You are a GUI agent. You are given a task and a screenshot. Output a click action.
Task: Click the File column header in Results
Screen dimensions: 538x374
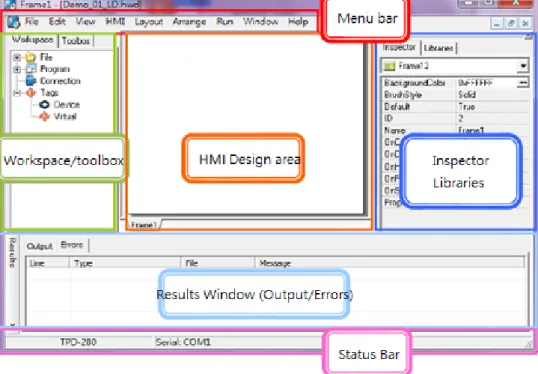(x=218, y=263)
